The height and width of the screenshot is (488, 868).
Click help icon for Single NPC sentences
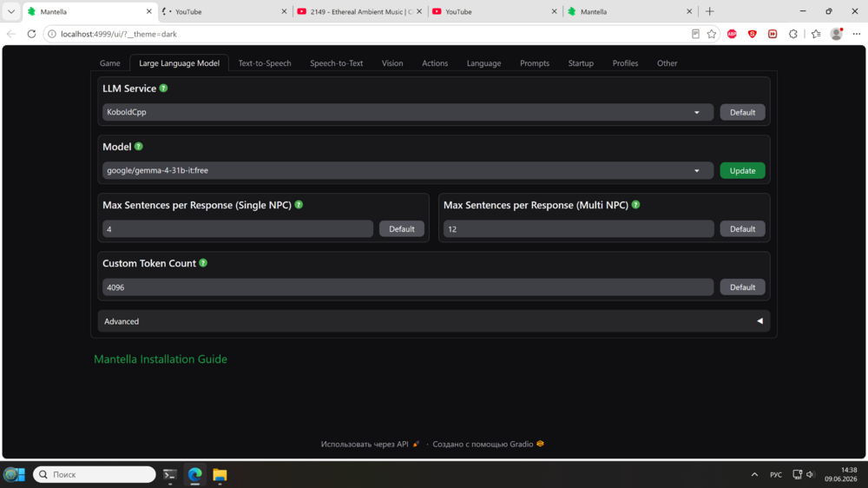[299, 204]
